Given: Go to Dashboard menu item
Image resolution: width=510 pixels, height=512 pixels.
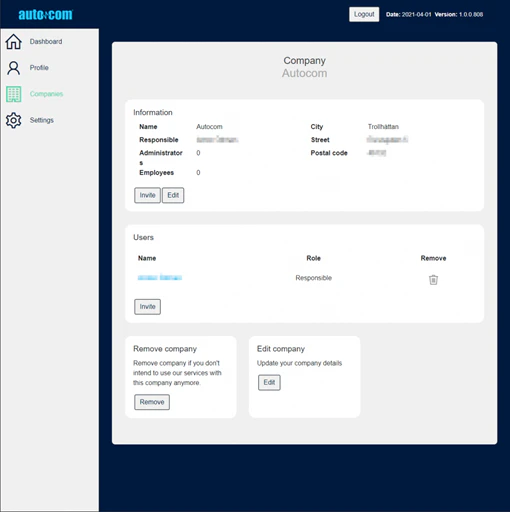Looking at the screenshot, I should click(46, 42).
